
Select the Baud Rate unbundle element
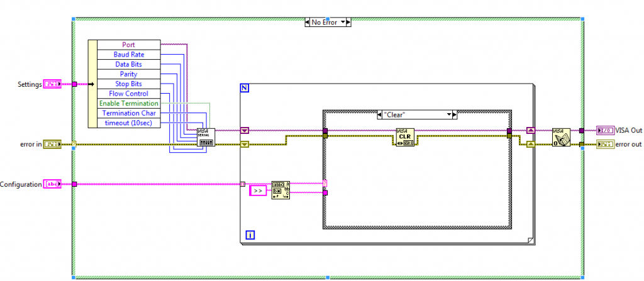pyautogui.click(x=128, y=55)
